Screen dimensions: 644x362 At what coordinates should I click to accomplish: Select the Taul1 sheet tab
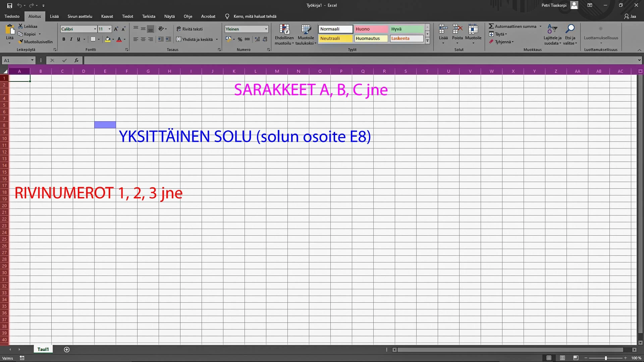43,349
